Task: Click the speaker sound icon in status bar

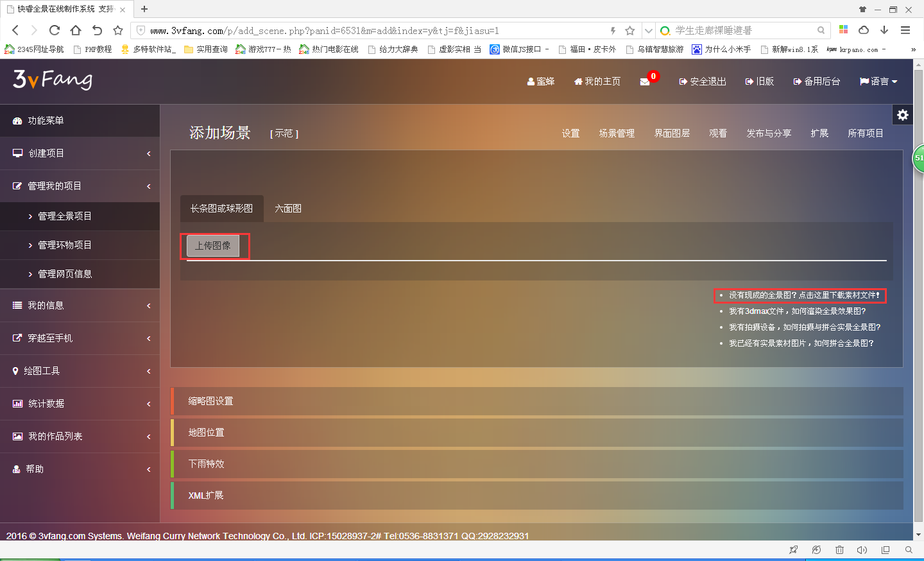Action: (862, 550)
